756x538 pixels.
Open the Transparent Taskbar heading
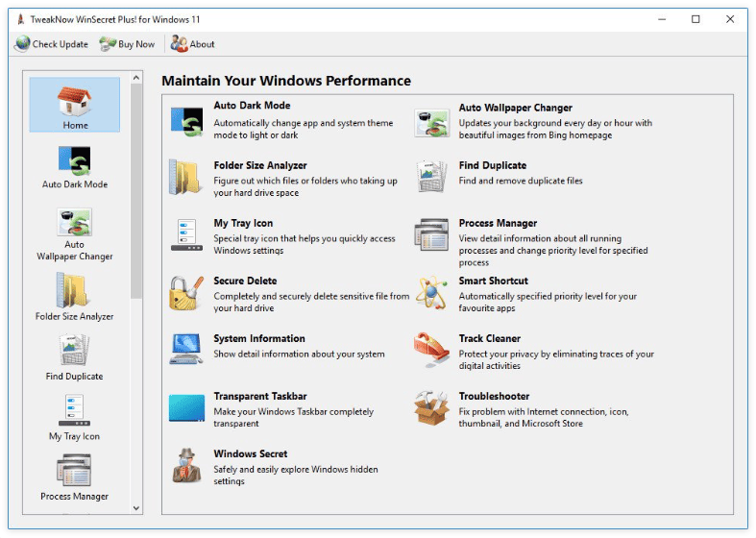coord(260,396)
